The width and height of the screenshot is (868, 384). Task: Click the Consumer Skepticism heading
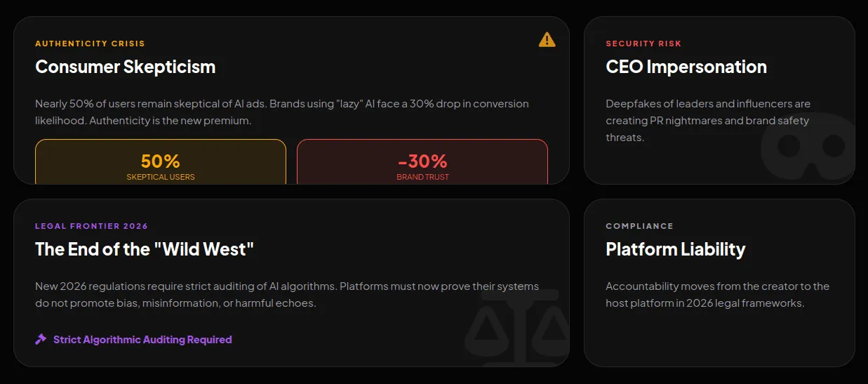tap(126, 67)
